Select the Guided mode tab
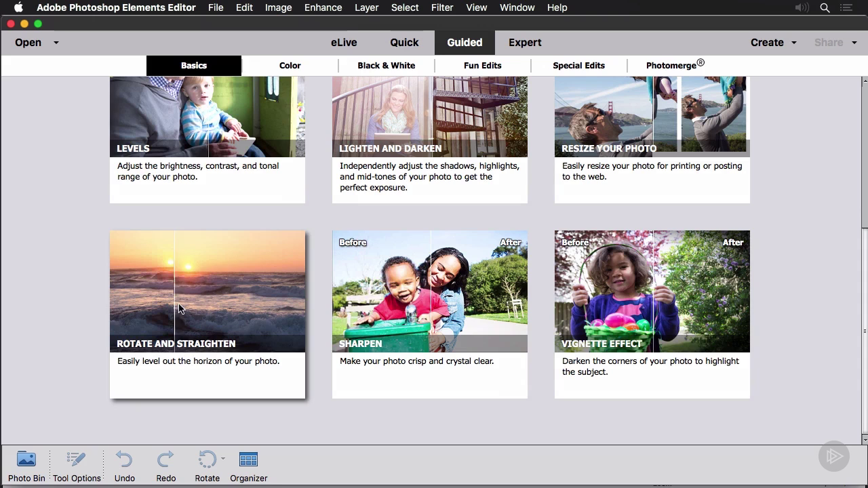 click(x=465, y=42)
